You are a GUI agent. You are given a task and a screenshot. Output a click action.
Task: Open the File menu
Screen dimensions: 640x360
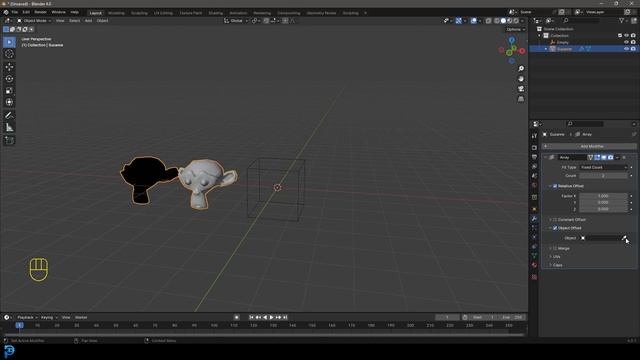click(15, 12)
